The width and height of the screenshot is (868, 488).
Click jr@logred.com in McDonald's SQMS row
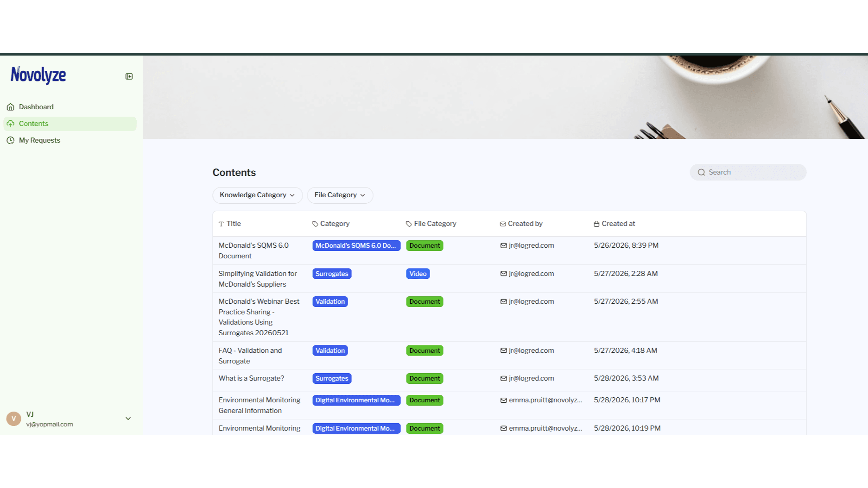[x=532, y=245]
